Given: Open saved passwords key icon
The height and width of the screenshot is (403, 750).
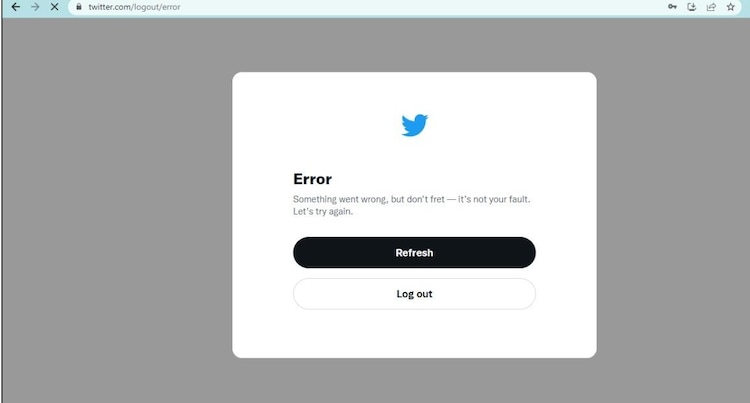Looking at the screenshot, I should click(x=672, y=7).
